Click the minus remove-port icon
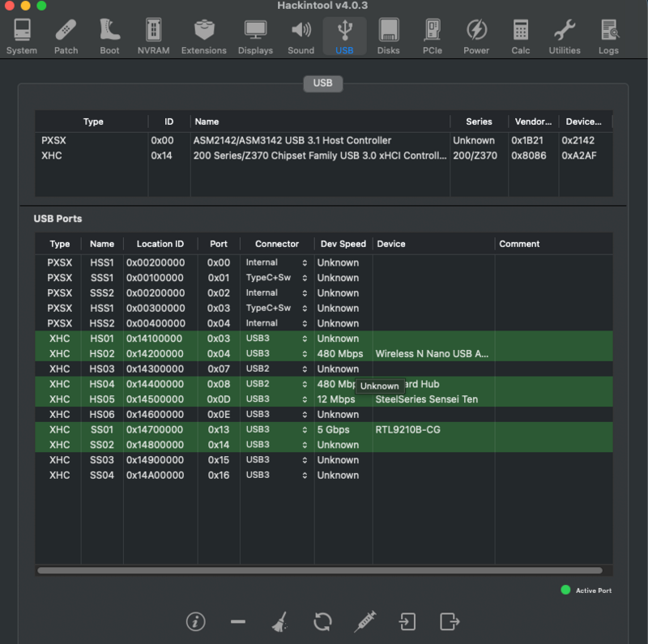 pos(238,621)
